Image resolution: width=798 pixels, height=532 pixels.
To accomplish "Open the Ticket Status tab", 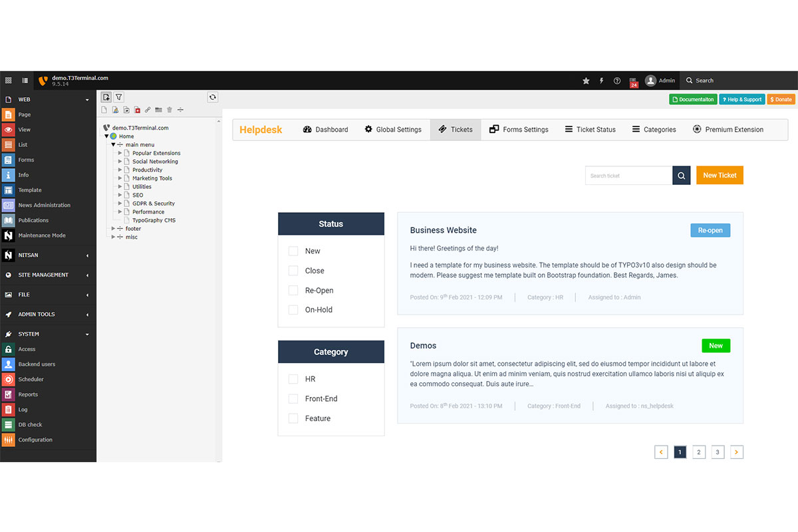I will click(x=590, y=130).
